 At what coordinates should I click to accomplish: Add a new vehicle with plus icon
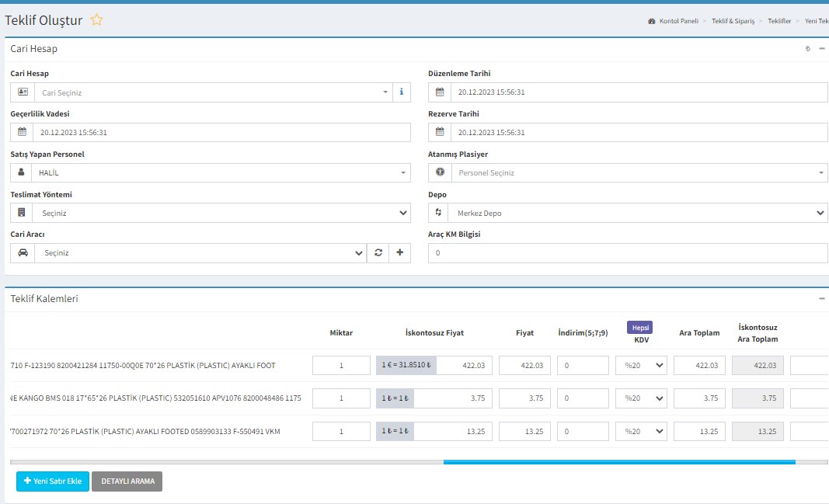click(399, 253)
